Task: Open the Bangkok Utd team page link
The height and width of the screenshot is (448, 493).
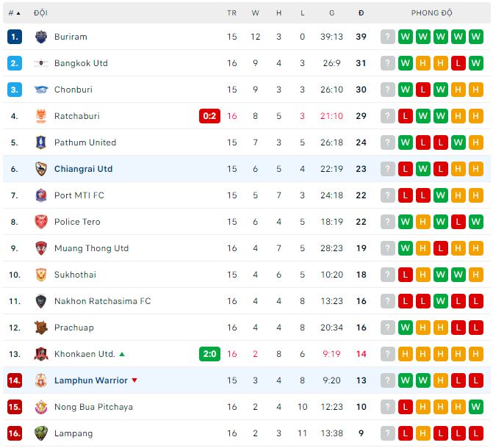Action: pos(81,63)
